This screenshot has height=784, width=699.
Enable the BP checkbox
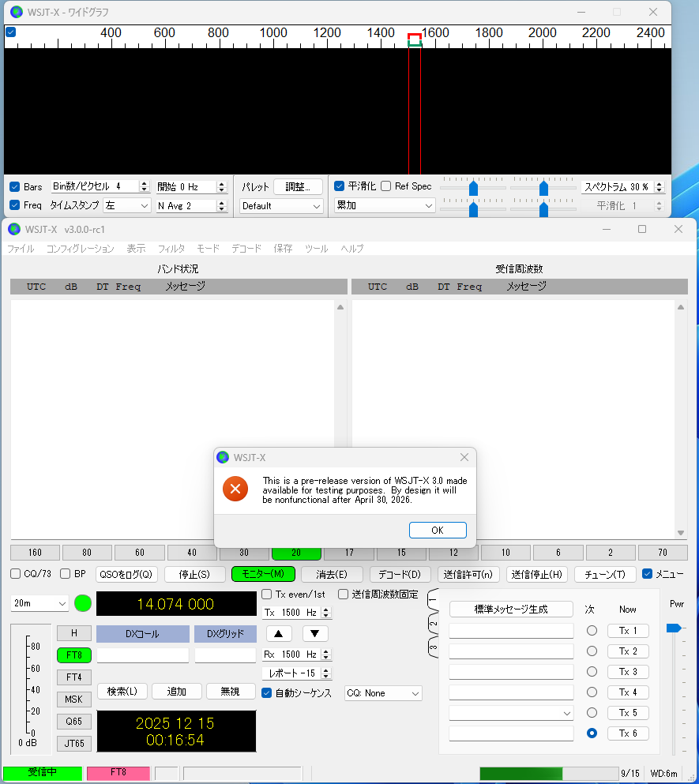pos(65,573)
